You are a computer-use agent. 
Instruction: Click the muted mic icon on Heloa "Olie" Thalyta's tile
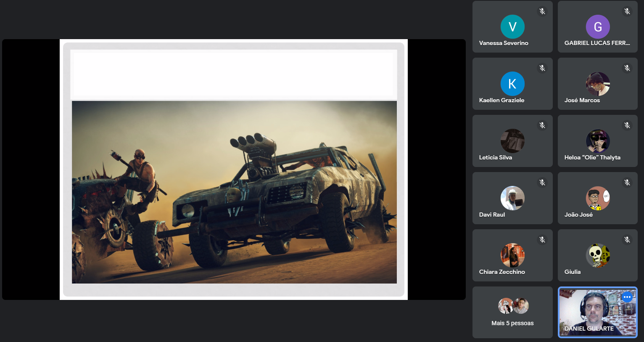[x=627, y=125]
